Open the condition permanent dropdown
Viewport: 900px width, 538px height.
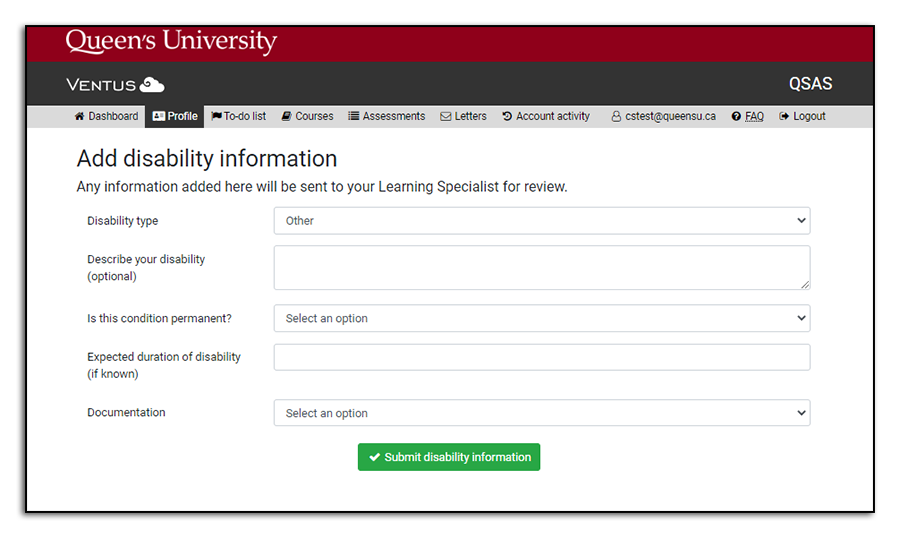(542, 318)
